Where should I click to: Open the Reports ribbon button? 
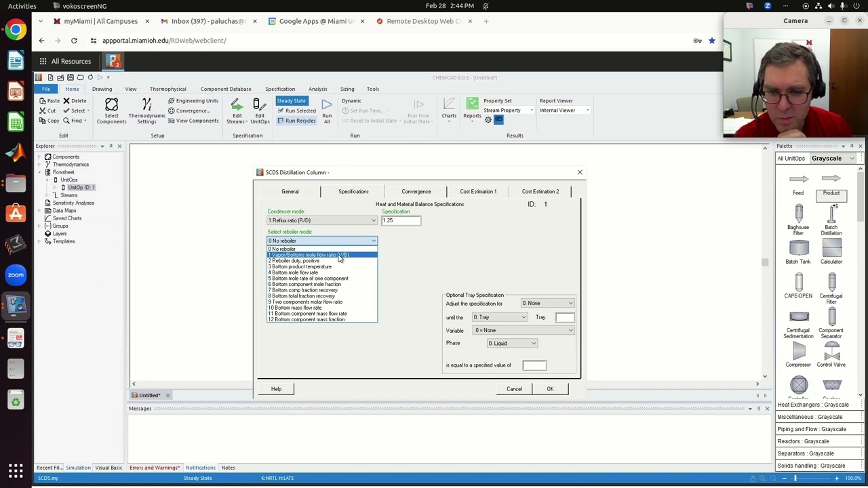point(472,108)
